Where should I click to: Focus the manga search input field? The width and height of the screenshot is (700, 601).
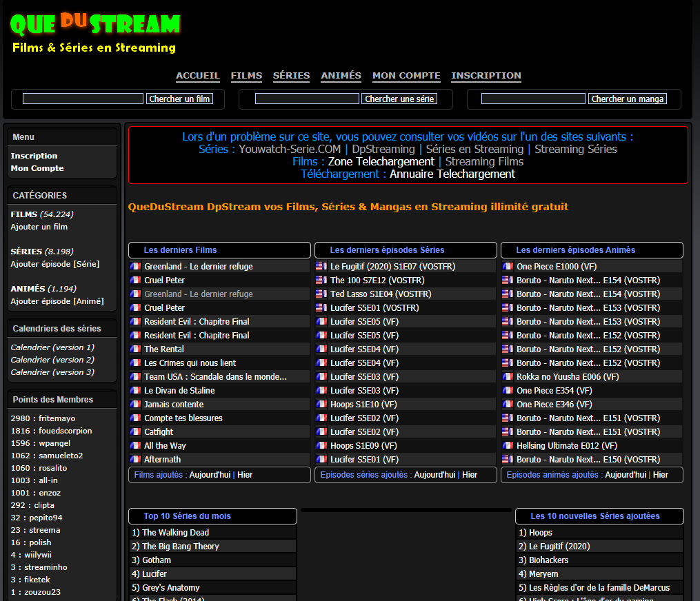(x=533, y=99)
